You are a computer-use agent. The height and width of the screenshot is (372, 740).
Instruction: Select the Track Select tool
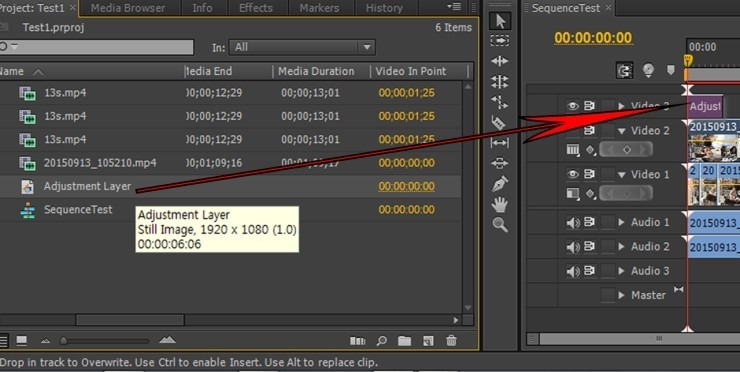pyautogui.click(x=500, y=41)
